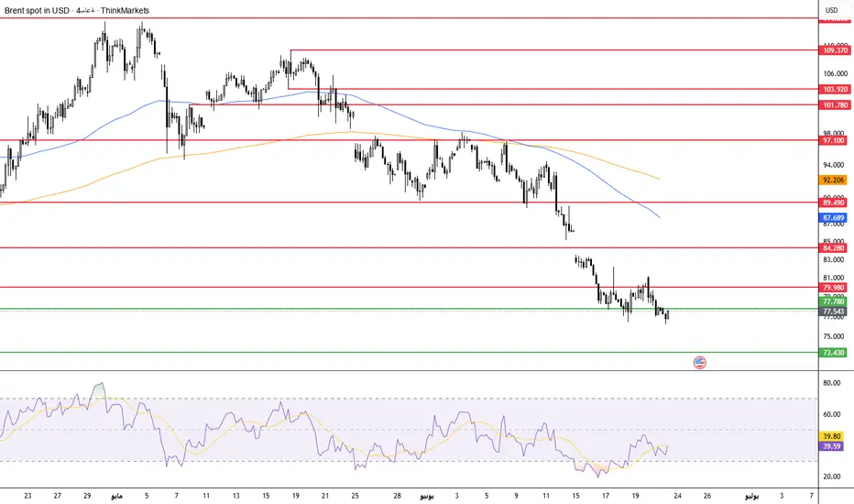
Task: Click the ThinkMarkets source label
Action: pyautogui.click(x=125, y=10)
